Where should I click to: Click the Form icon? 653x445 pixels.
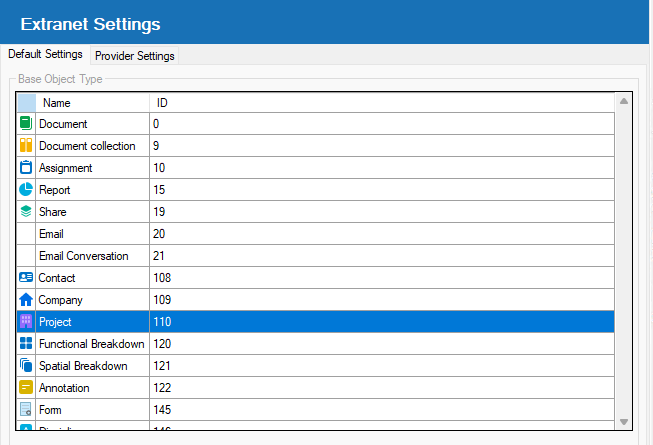pos(26,410)
